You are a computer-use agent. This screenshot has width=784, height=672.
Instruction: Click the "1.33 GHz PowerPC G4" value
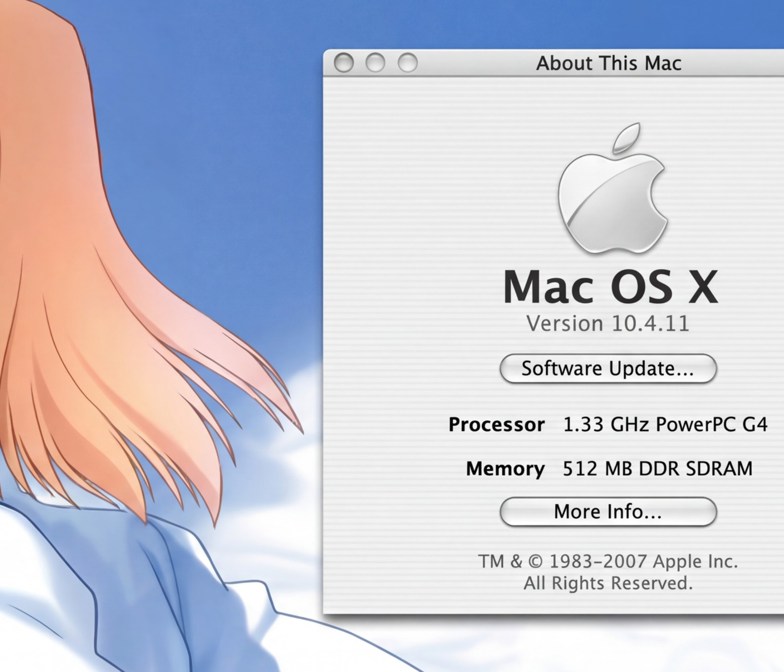click(x=665, y=424)
